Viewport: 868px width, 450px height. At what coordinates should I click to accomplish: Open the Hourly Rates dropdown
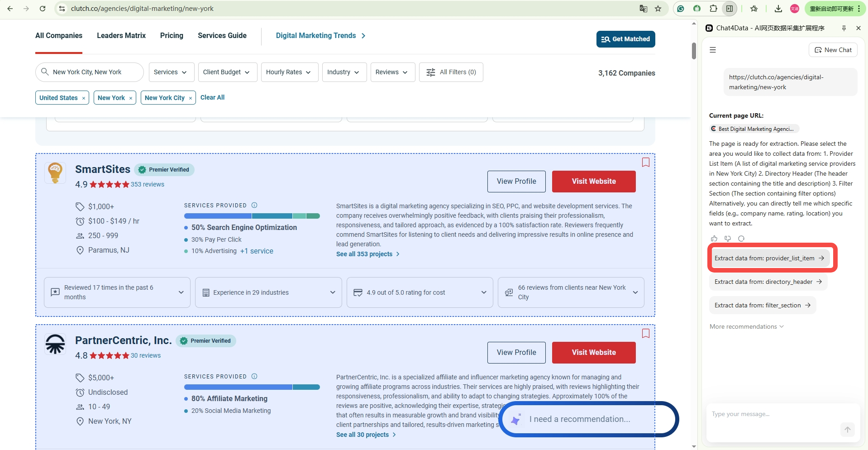tap(289, 72)
